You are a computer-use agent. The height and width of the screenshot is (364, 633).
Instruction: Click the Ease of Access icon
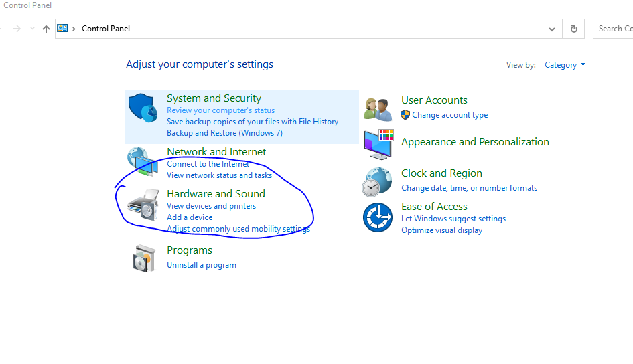click(x=378, y=217)
